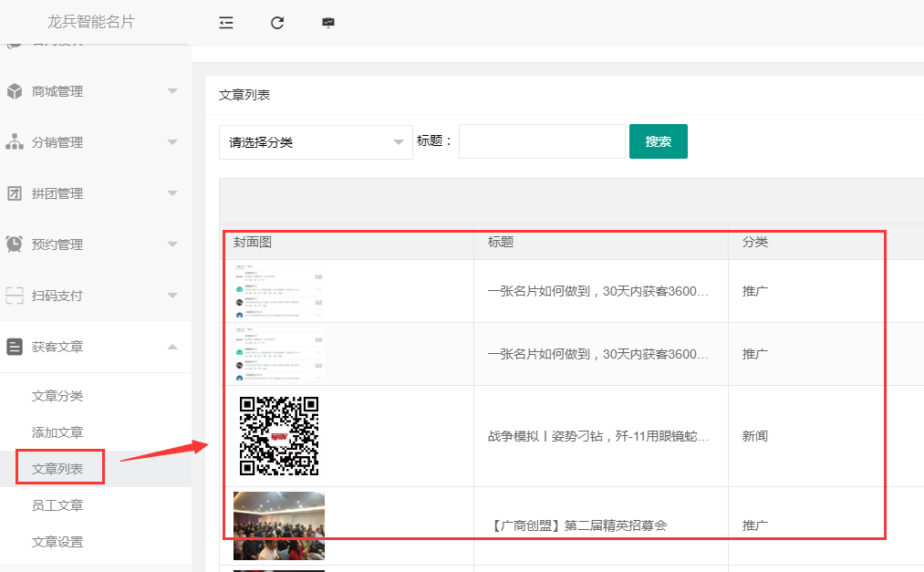
Task: Click the monitor screen icon in top bar
Action: 328,23
